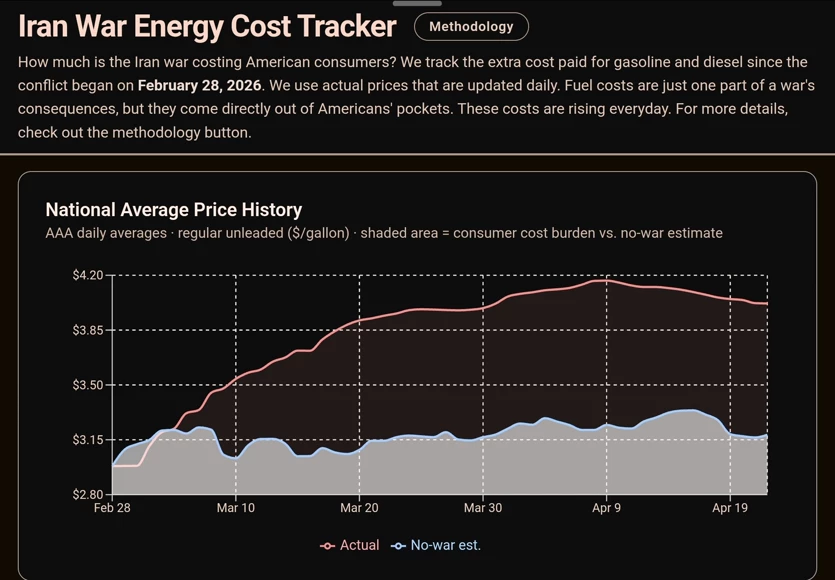Click the National Average Price History title
The image size is (835, 580).
(174, 210)
